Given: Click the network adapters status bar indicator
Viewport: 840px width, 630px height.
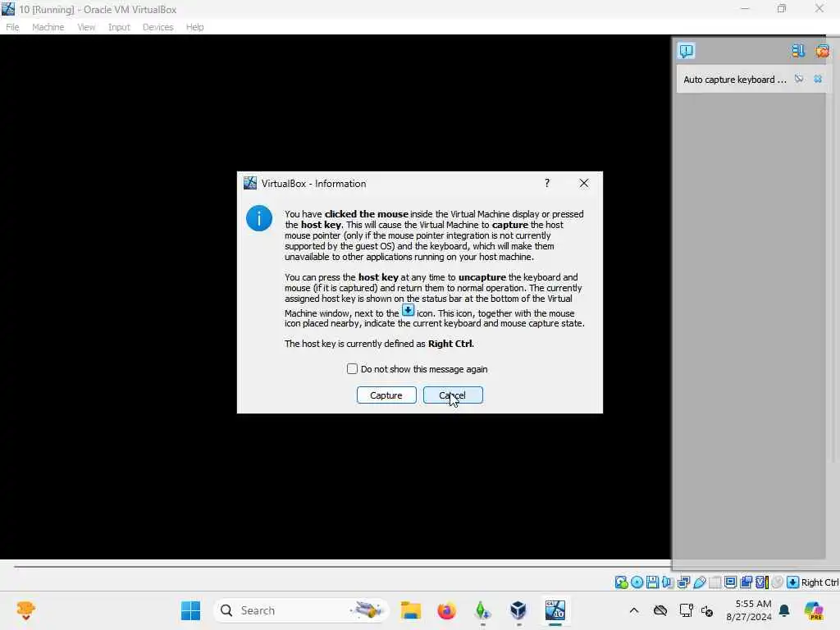Looking at the screenshot, I should tap(683, 582).
